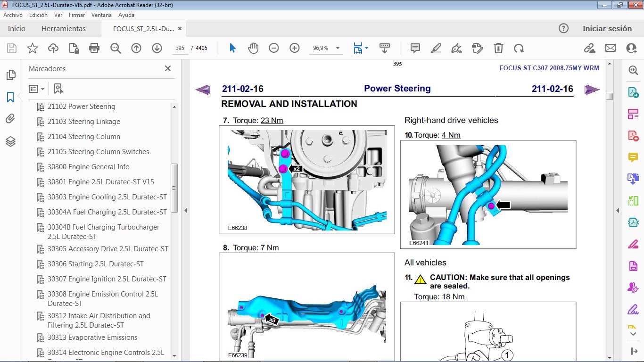Zoom out with the minus button
The height and width of the screenshot is (362, 644).
point(274,48)
